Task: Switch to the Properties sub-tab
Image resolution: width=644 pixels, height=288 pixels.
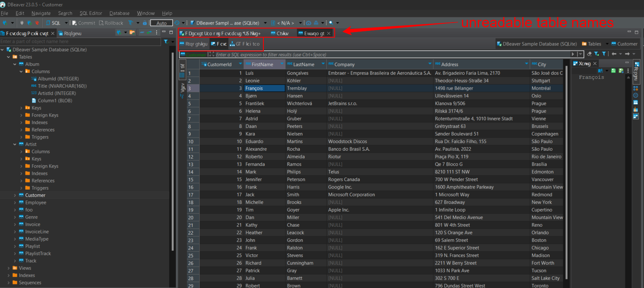Action: pos(194,44)
